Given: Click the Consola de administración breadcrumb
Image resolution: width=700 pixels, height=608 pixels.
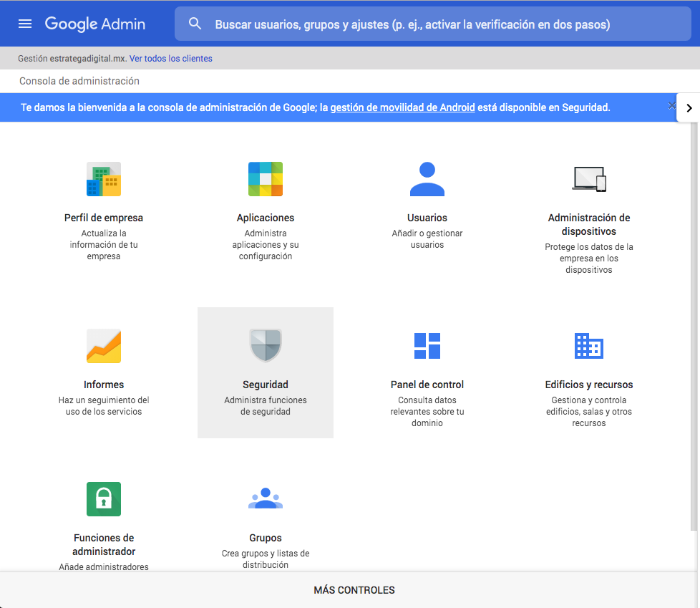Looking at the screenshot, I should (x=79, y=81).
